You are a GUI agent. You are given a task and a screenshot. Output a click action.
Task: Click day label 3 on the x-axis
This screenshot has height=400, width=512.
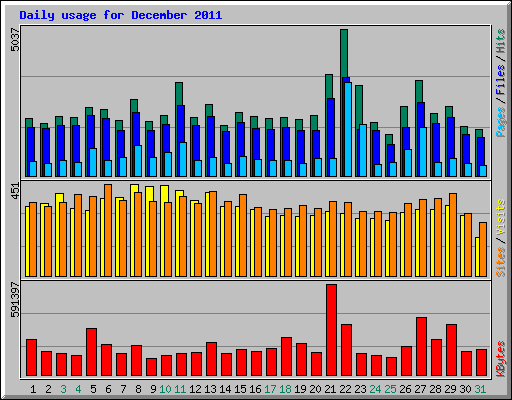pos(63,389)
